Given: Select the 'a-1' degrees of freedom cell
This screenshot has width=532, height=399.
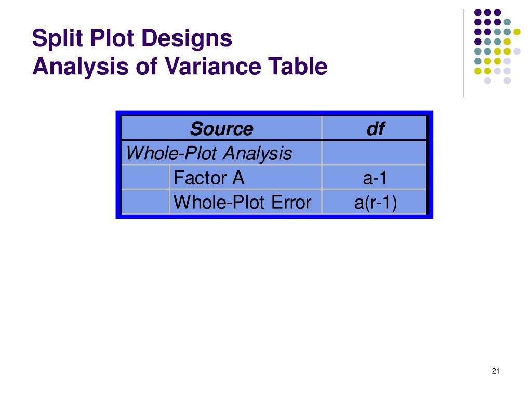Looking at the screenshot, I should click(375, 178).
